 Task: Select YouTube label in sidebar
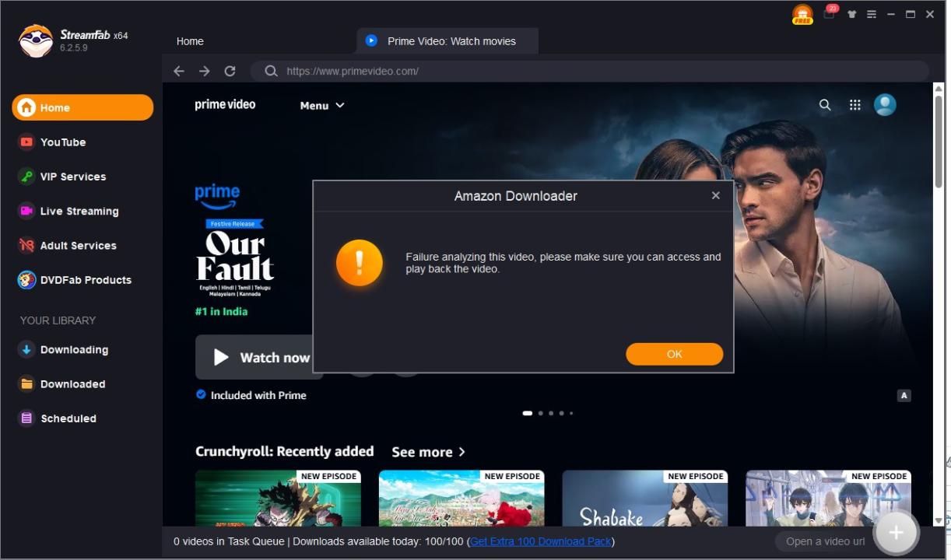pyautogui.click(x=63, y=142)
